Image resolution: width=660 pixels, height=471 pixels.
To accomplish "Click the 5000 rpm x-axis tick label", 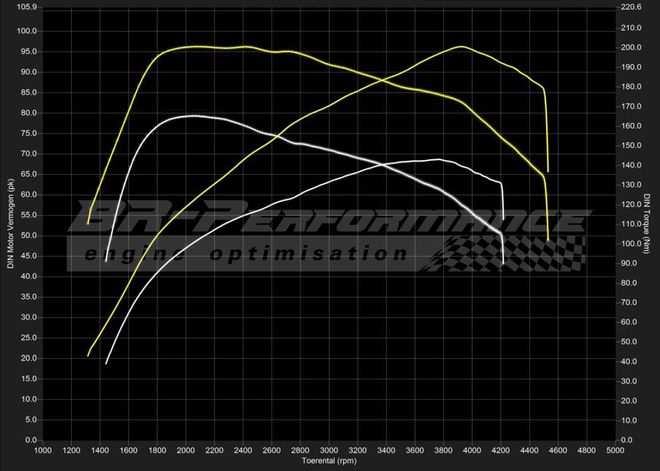I will (616, 451).
